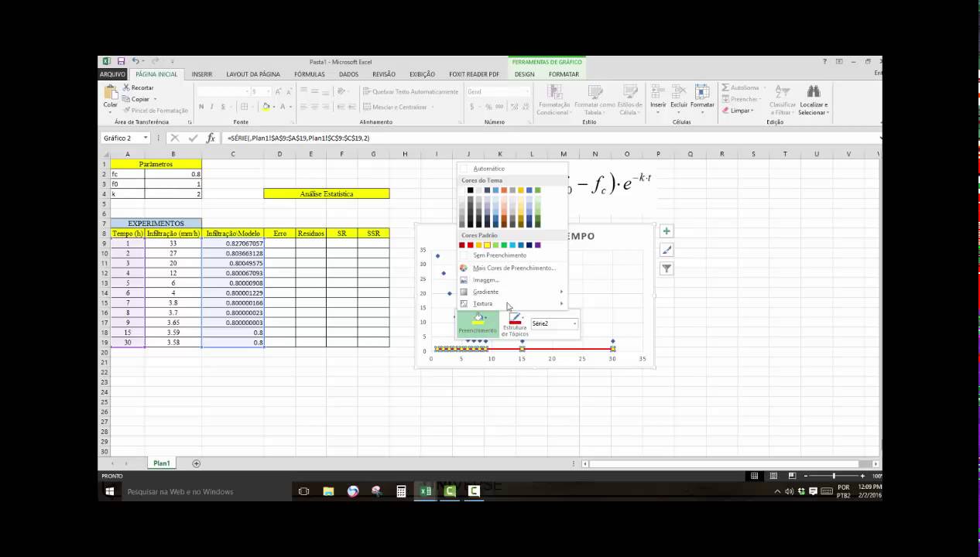
Task: Click the Recortar scissors icon
Action: [x=126, y=87]
